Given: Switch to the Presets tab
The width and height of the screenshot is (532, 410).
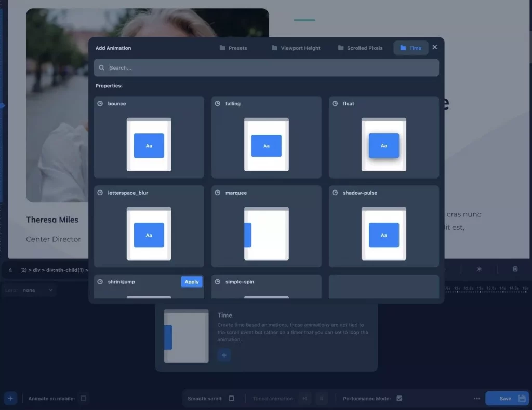Looking at the screenshot, I should [x=233, y=48].
